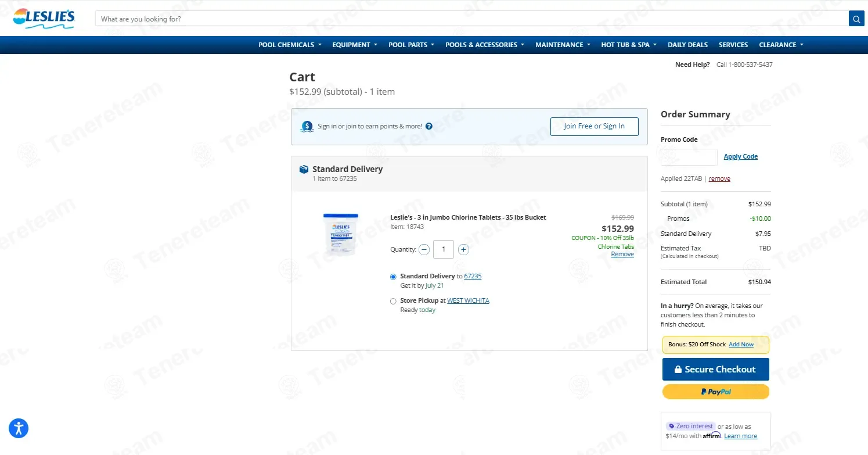Image resolution: width=868 pixels, height=455 pixels.
Task: Remove the chlorine tablets from cart
Action: [x=622, y=254]
